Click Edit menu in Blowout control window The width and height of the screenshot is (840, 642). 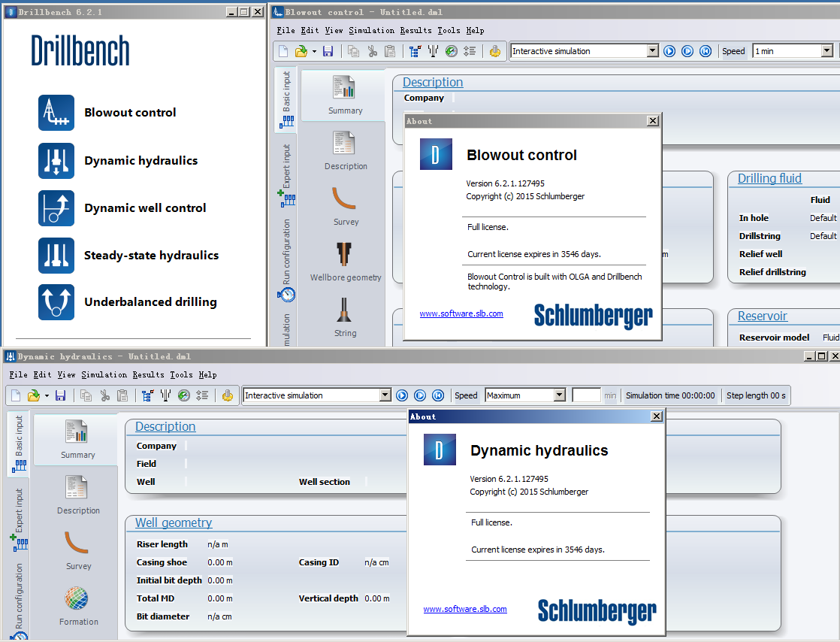pos(310,31)
